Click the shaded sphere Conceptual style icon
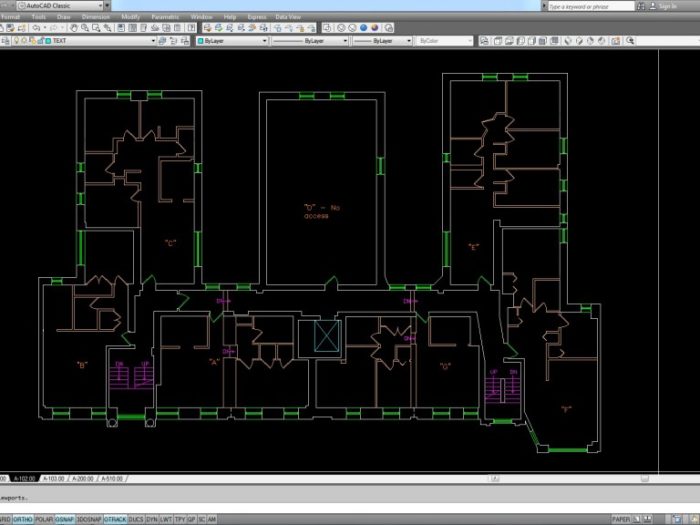Viewport: 700px width, 525px height. [x=375, y=28]
